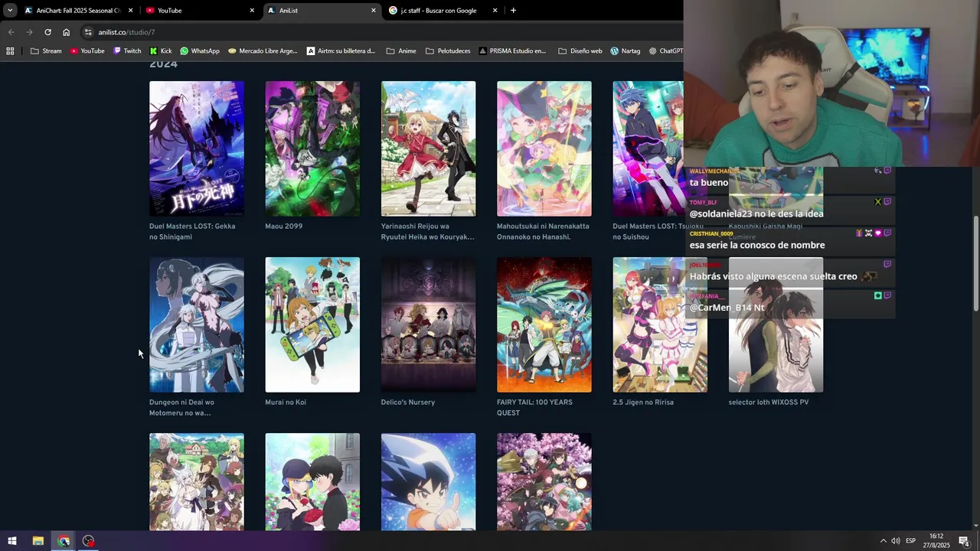Click Duel Masters LOST: Gekka no Shinigami title
Viewport: 980px width, 551px height.
pyautogui.click(x=192, y=232)
